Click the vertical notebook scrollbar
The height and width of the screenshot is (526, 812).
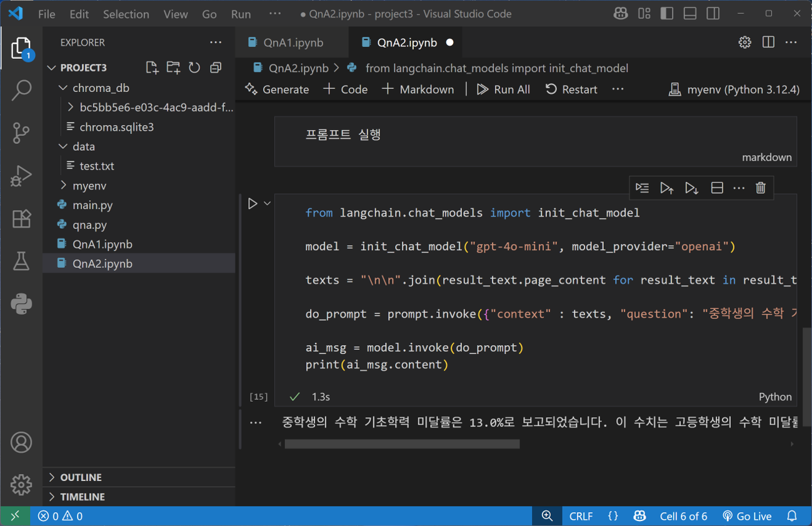pyautogui.click(x=807, y=377)
